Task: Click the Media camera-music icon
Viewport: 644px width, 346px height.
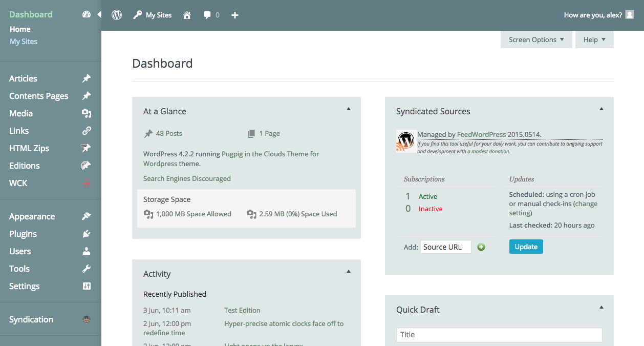Action: point(87,113)
